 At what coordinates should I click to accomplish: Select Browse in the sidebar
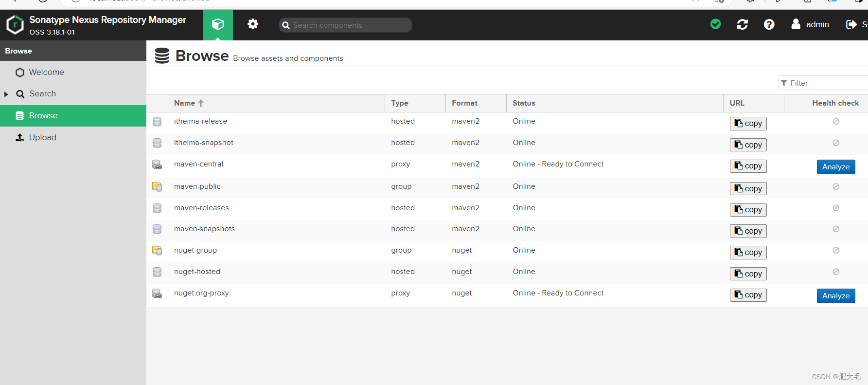click(x=73, y=116)
